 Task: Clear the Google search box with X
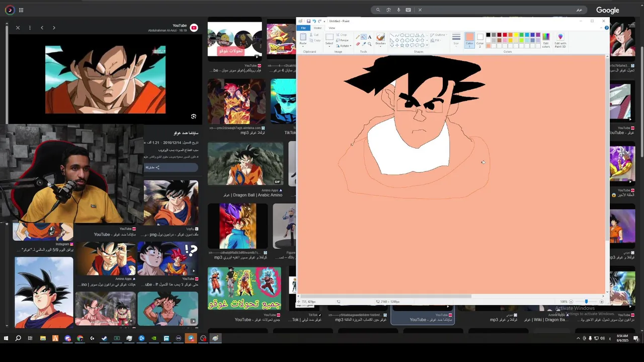420,10
